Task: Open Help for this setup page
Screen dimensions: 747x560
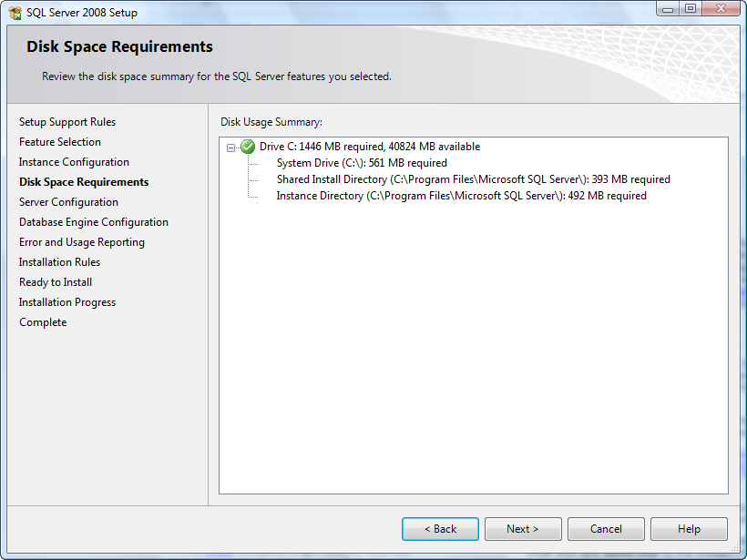Action: 689,529
